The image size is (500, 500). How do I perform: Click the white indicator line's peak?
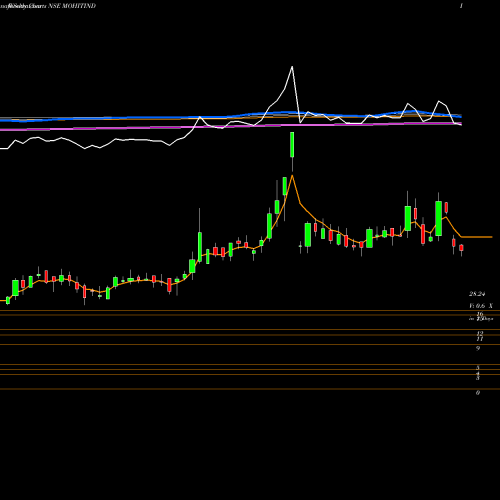[x=292, y=67]
